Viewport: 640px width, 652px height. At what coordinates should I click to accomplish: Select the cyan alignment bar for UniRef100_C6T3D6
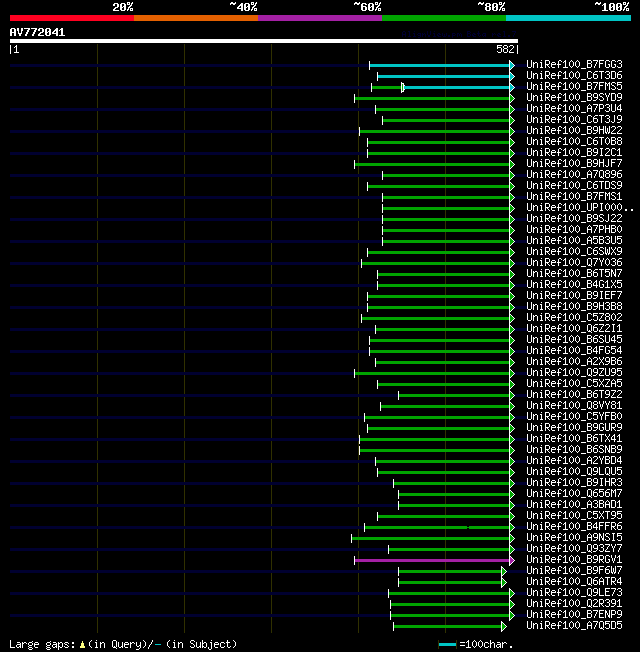tap(443, 77)
